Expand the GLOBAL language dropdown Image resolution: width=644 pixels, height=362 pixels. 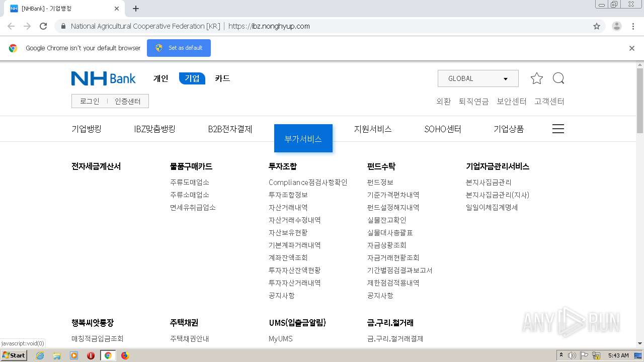[x=478, y=78]
